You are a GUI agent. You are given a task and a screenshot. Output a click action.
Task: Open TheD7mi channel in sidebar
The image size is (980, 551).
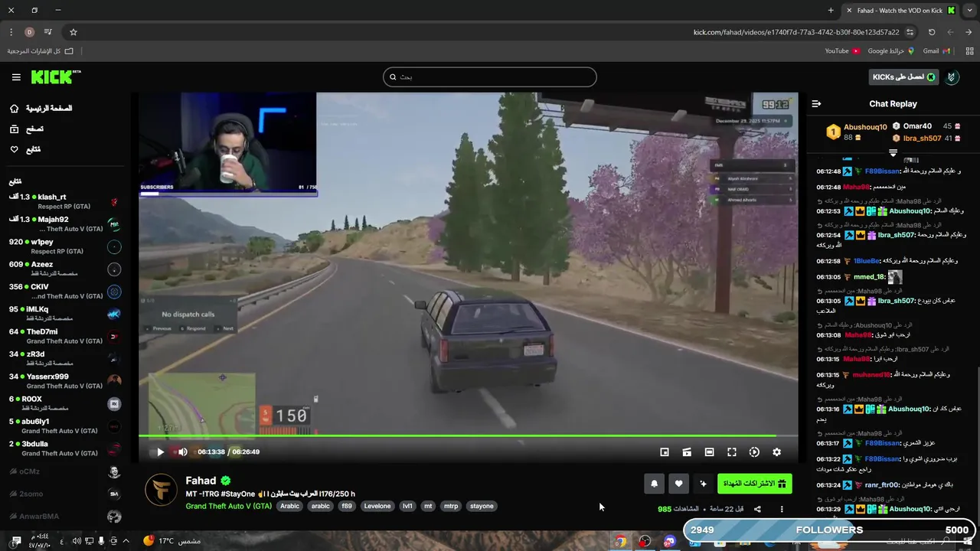[64, 337]
